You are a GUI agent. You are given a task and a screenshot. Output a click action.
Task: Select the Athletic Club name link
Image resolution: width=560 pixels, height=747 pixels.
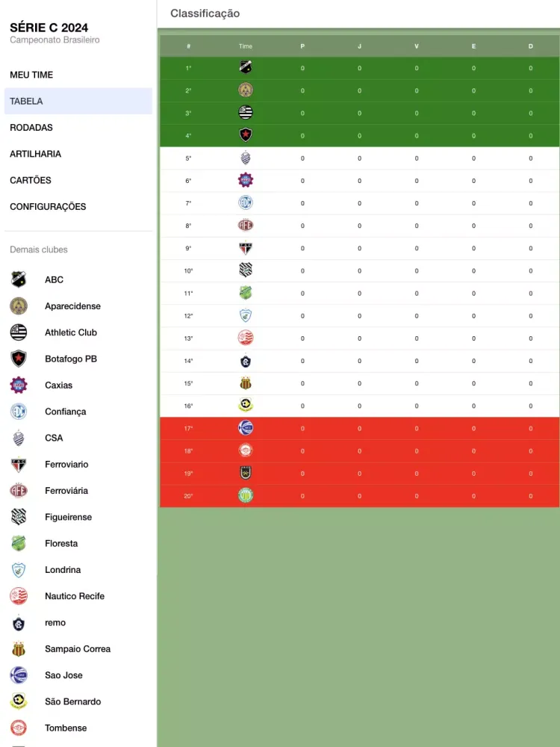71,332
